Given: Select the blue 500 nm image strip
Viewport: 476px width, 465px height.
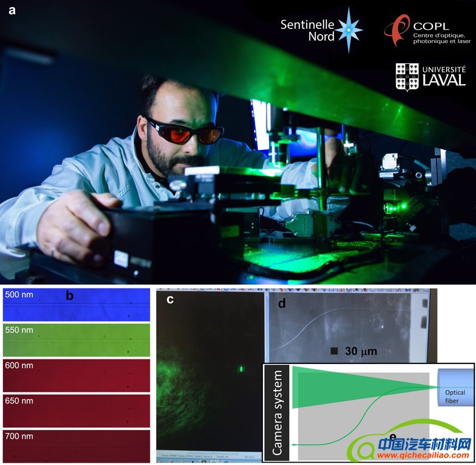Looking at the screenshot, I should [x=76, y=304].
